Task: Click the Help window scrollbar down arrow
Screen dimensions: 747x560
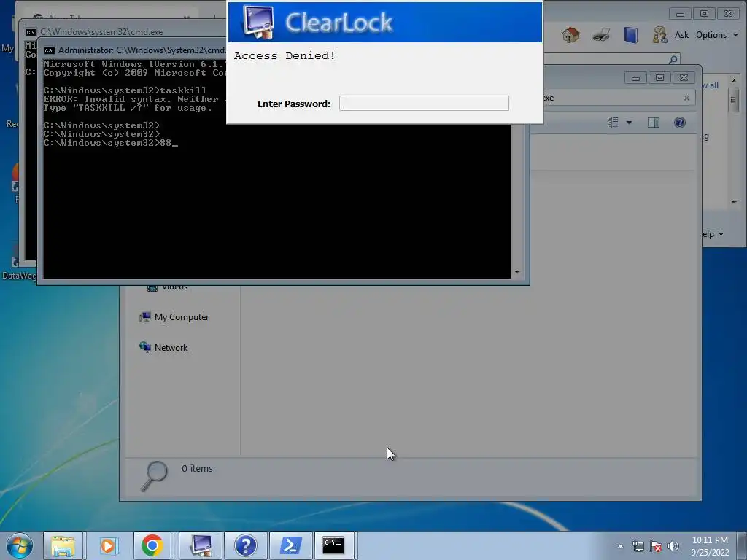Action: tap(734, 202)
